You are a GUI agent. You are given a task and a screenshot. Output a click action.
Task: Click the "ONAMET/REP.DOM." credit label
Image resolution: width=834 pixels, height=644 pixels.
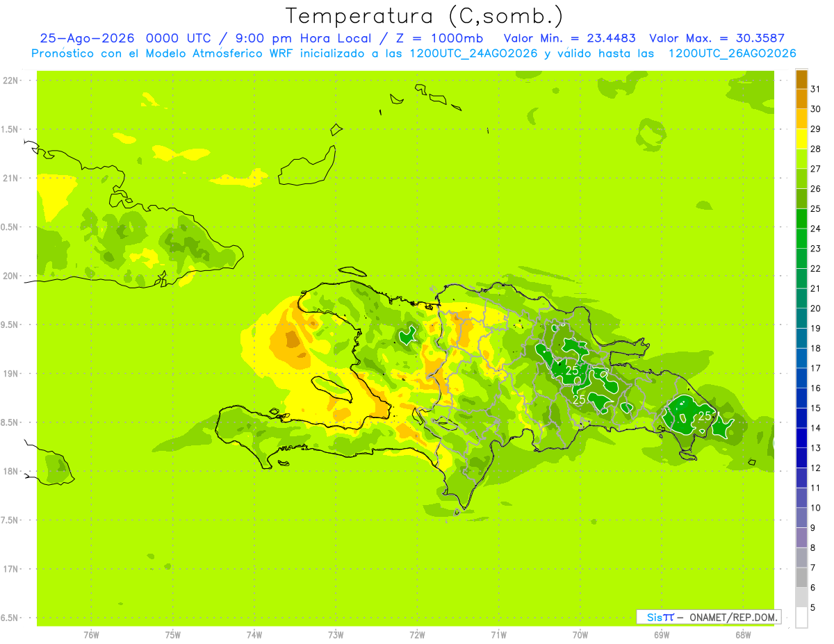[x=734, y=617]
